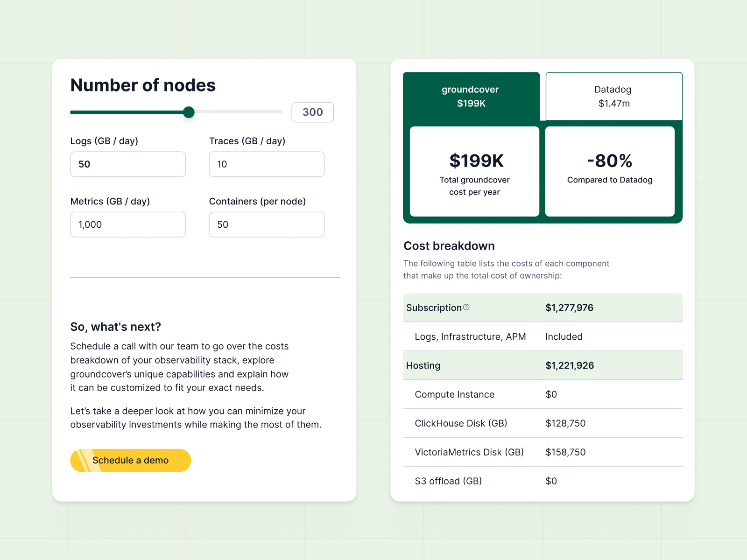Click the Number of nodes heading
Viewport: 747px width, 560px height.
point(143,85)
